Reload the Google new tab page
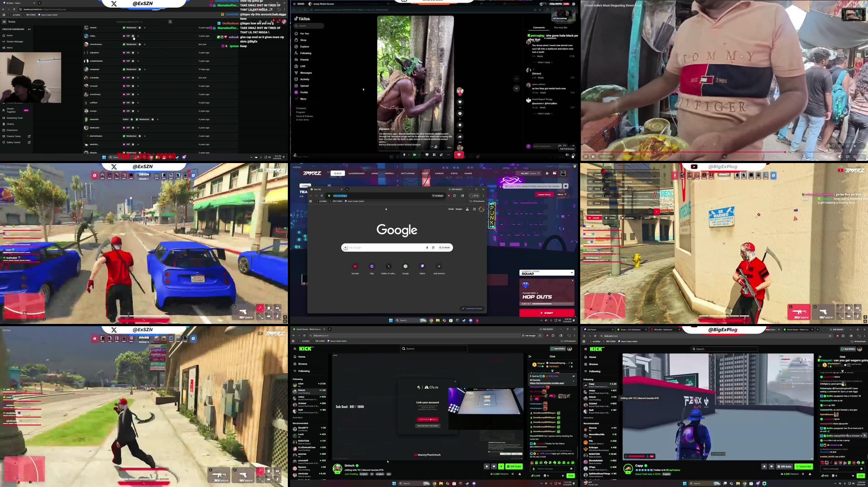 tap(322, 196)
